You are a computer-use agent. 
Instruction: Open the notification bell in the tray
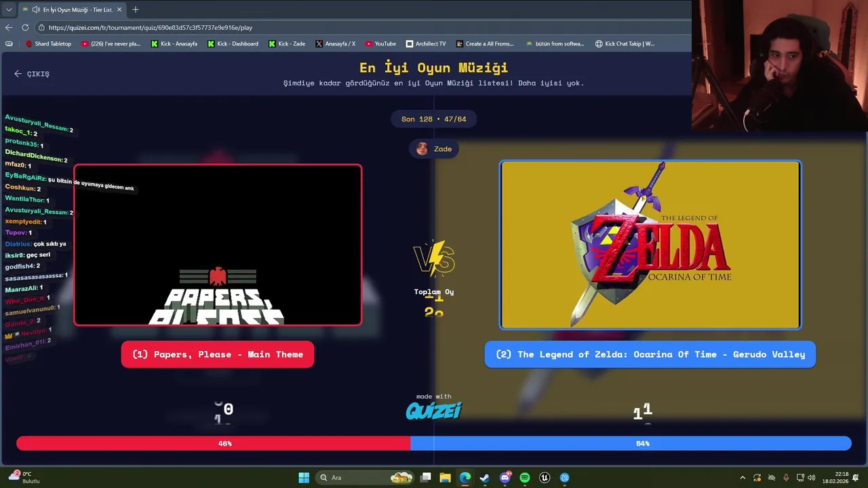(x=856, y=478)
